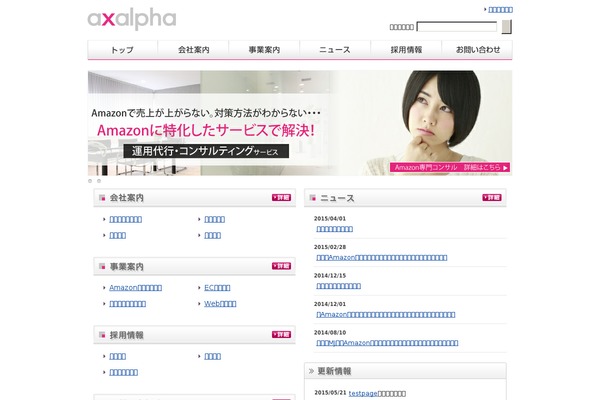Select the second banner slide indicator dot

click(99, 181)
